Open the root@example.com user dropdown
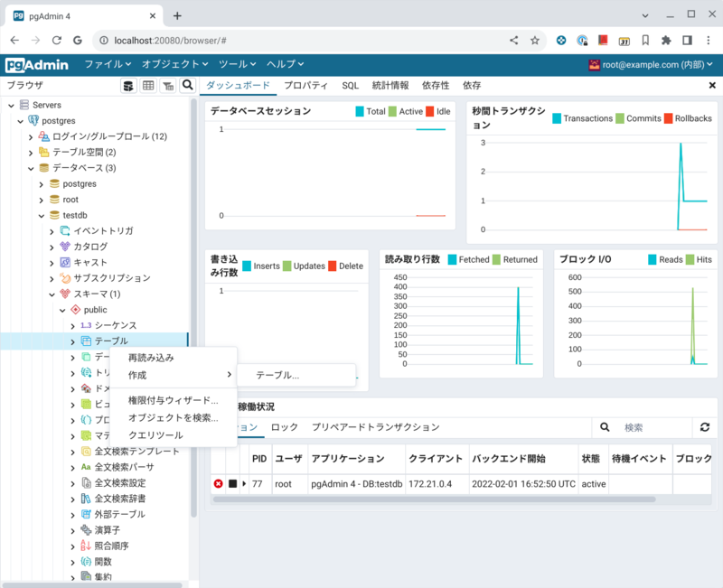Viewport: 723px width, 588px height. pyautogui.click(x=650, y=64)
